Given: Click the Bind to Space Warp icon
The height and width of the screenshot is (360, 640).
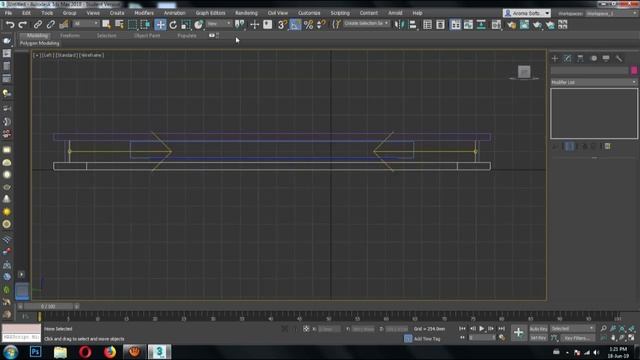Looking at the screenshot, I should pos(64,24).
